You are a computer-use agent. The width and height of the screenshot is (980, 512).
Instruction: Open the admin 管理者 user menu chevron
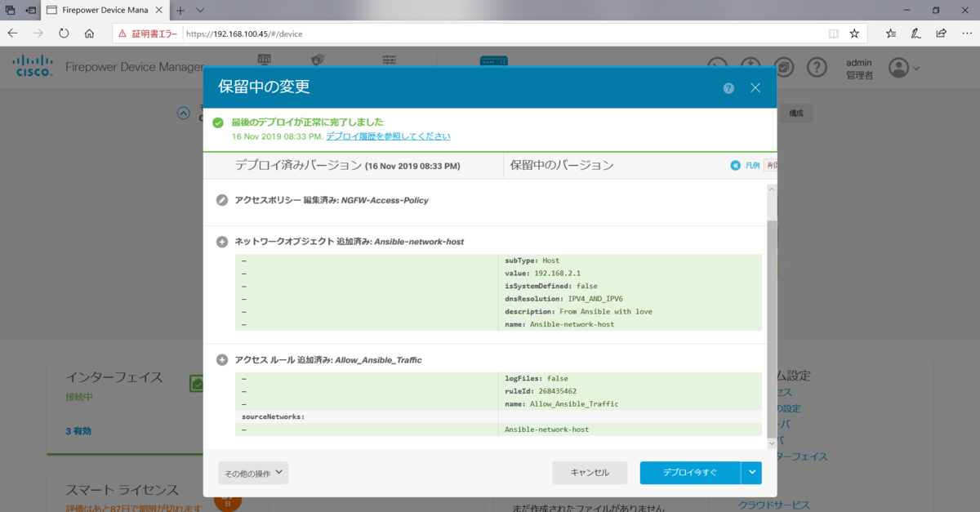coord(916,68)
